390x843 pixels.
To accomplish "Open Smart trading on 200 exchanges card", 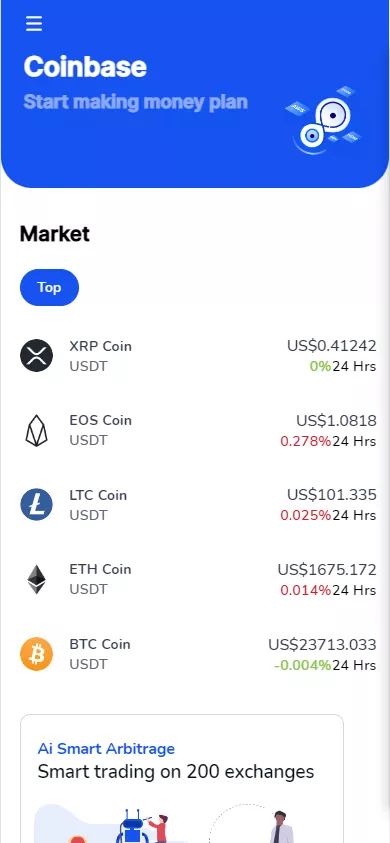I will (182, 778).
